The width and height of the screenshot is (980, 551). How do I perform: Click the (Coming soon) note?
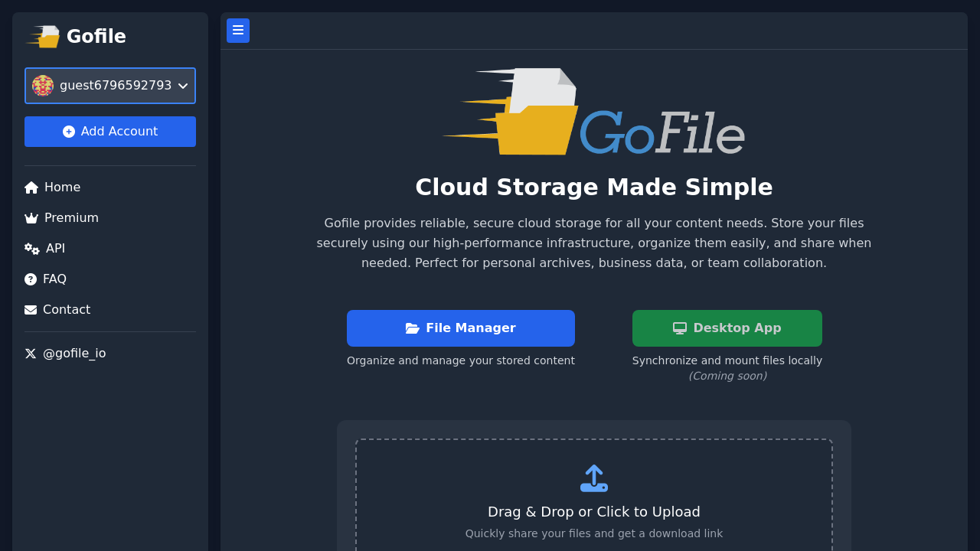(x=727, y=376)
